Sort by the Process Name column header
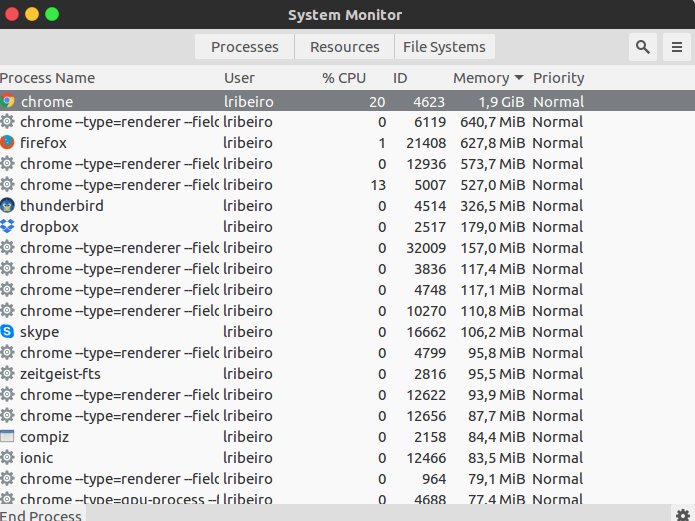The image size is (695, 521). tap(47, 78)
